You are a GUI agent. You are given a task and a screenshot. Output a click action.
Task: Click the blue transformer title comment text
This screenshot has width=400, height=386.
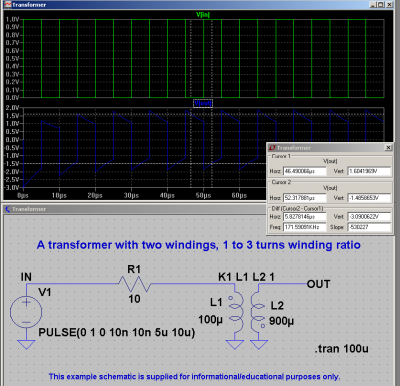click(x=199, y=245)
